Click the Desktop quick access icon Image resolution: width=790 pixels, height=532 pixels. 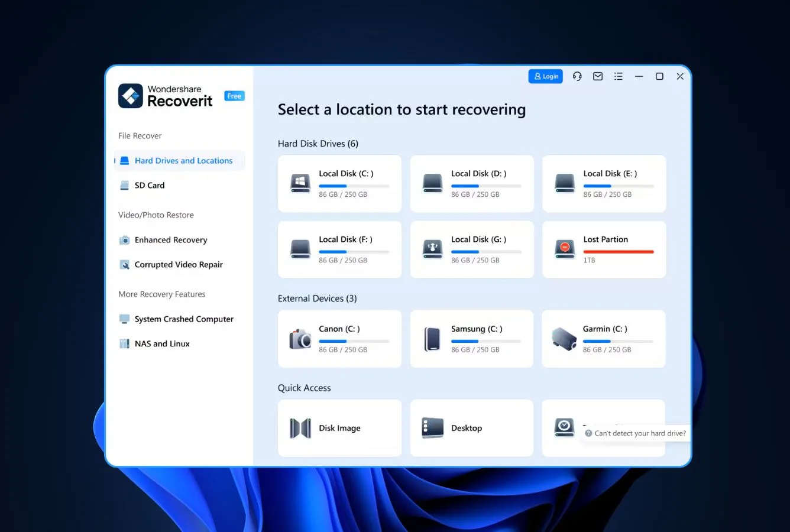point(433,428)
